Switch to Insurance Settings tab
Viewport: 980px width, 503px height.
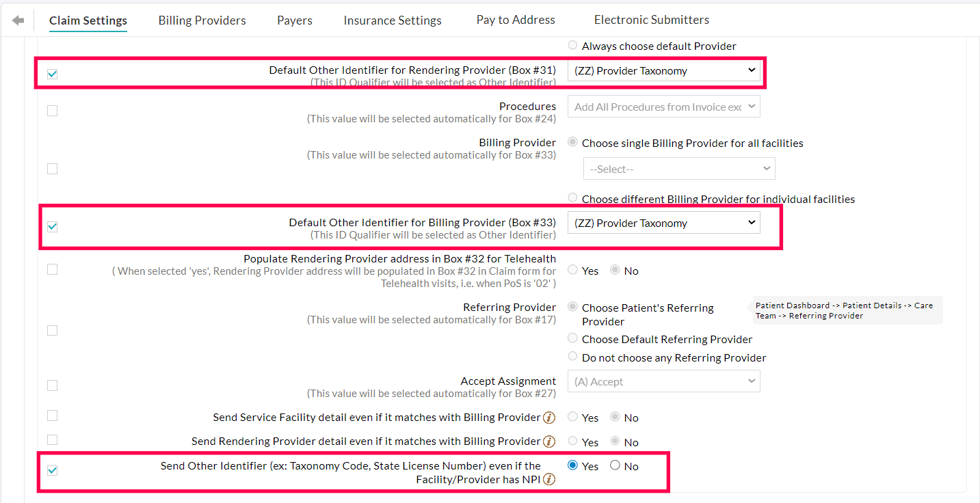click(x=392, y=21)
